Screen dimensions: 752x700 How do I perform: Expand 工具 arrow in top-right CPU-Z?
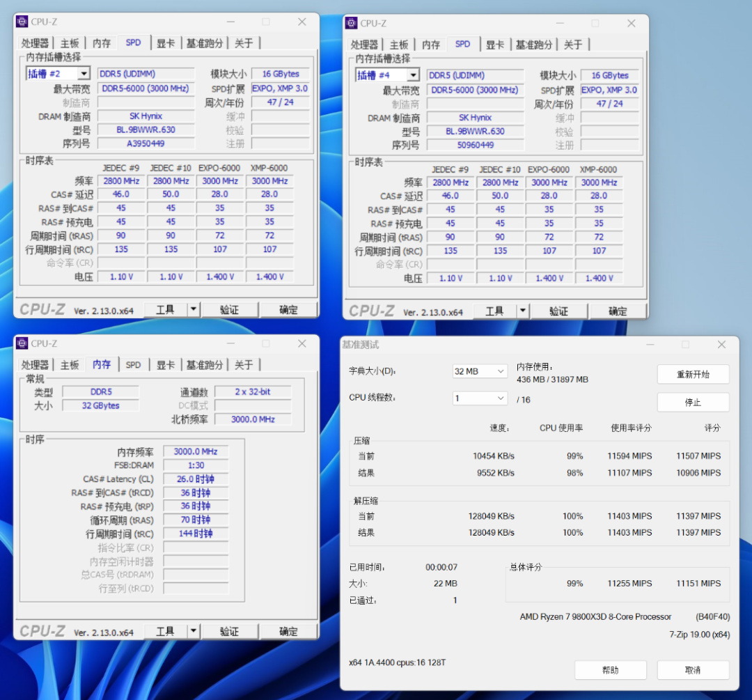[522, 311]
